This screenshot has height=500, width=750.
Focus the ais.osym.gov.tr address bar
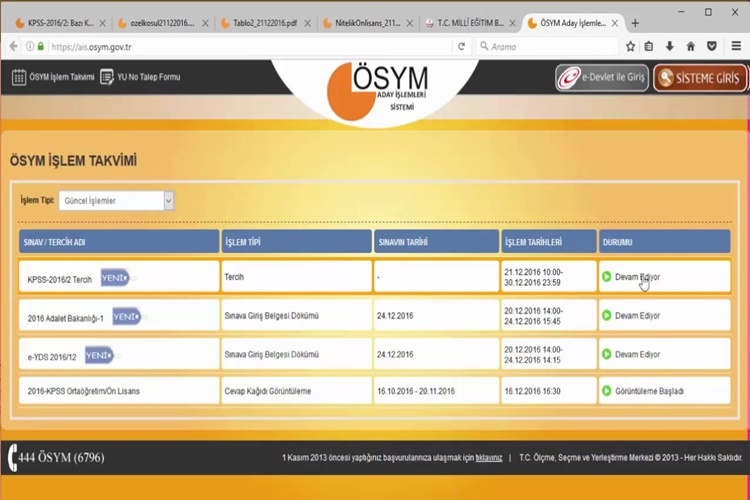[x=249, y=46]
